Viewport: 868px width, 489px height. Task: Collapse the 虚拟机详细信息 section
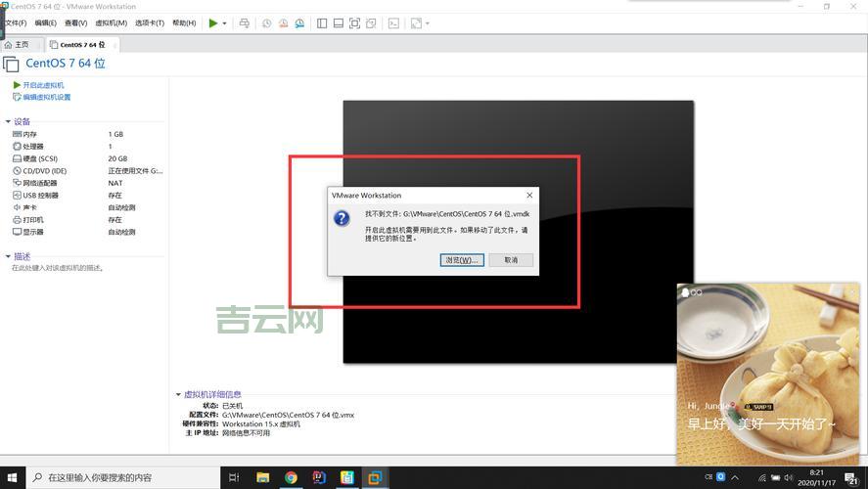click(178, 395)
